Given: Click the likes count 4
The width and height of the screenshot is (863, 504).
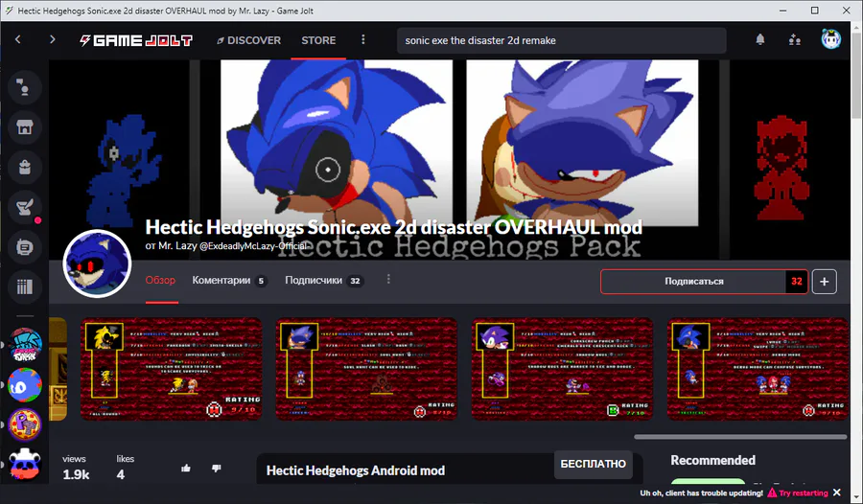Looking at the screenshot, I should [x=121, y=474].
